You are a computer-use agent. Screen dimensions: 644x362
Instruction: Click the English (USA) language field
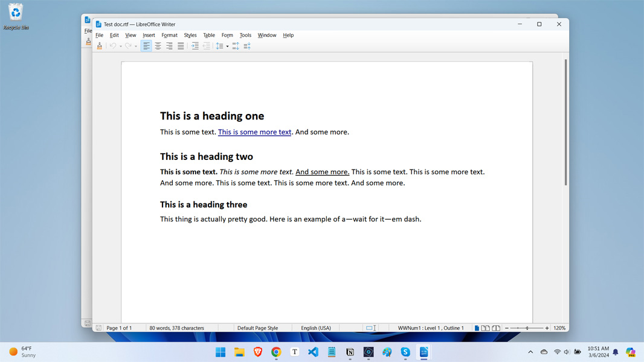[x=316, y=328]
